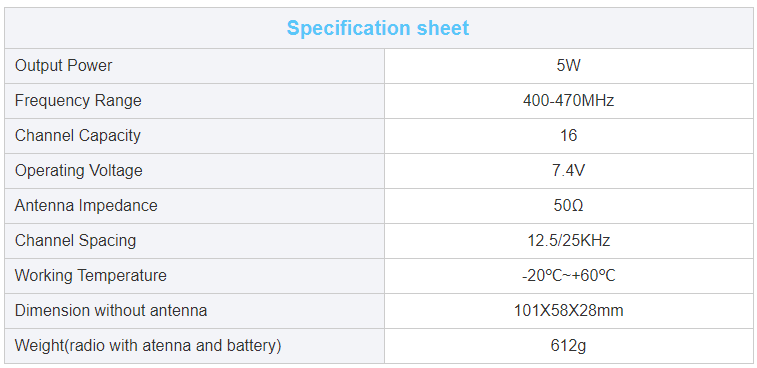
Task: Click the 400-470MHz value
Action: pyautogui.click(x=568, y=100)
